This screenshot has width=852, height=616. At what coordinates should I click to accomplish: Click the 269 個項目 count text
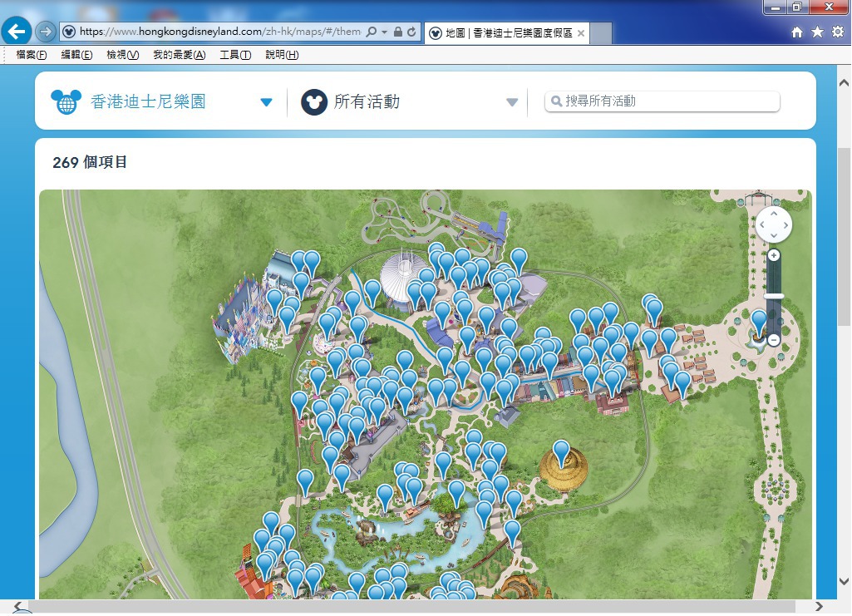point(90,162)
